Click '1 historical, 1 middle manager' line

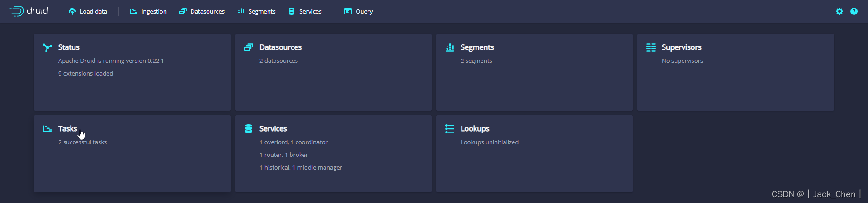301,167
